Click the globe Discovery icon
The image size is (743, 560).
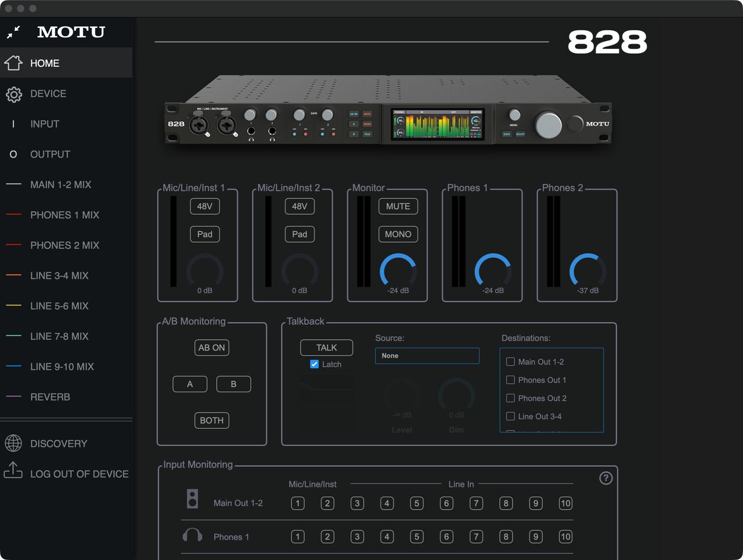(x=13, y=443)
